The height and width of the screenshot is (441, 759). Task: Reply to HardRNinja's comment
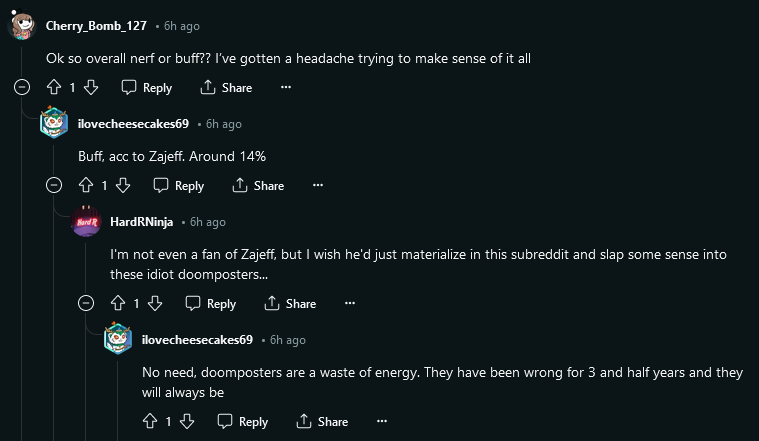pos(210,304)
